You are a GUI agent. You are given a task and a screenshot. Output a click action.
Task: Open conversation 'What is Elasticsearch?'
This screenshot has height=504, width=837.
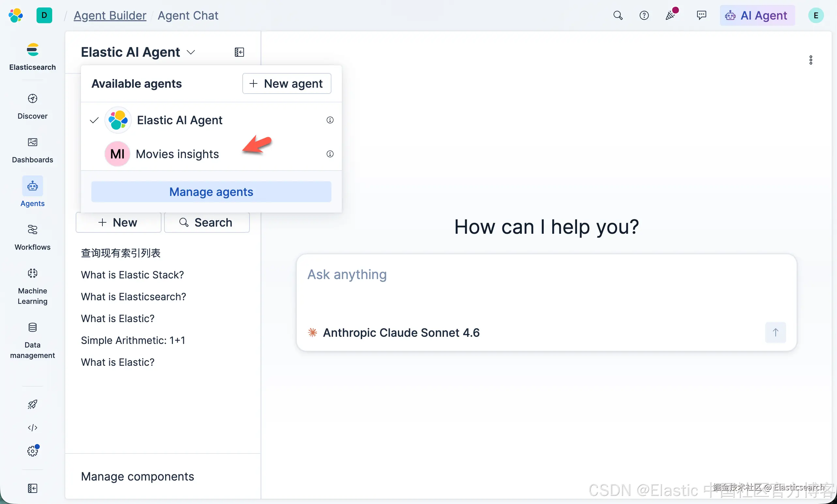pos(133,297)
